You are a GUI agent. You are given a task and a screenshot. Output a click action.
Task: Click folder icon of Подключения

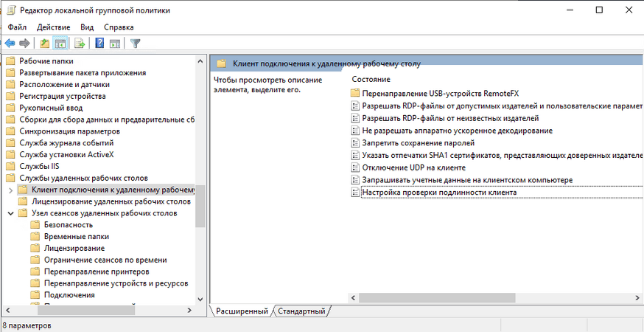(35, 295)
